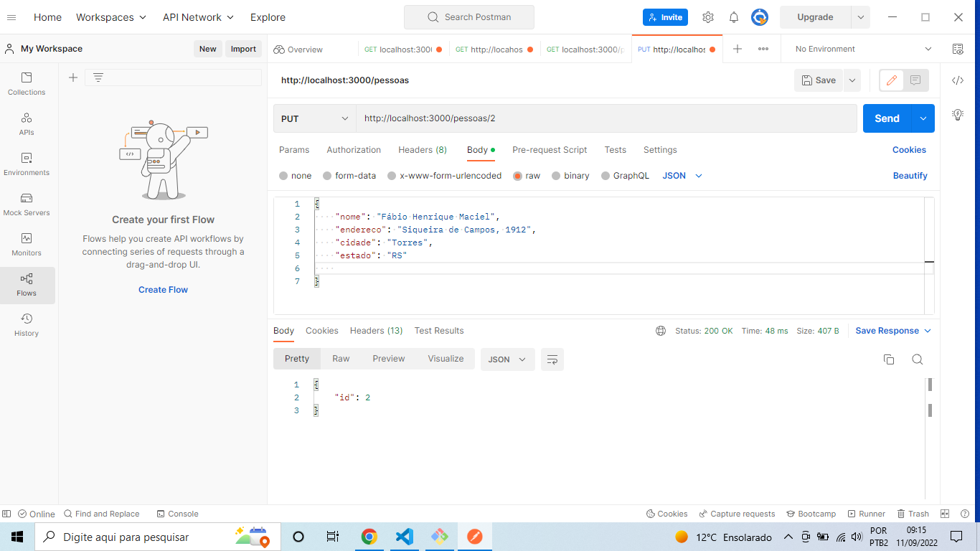This screenshot has width=980, height=551.
Task: Click the Import button
Action: click(243, 49)
